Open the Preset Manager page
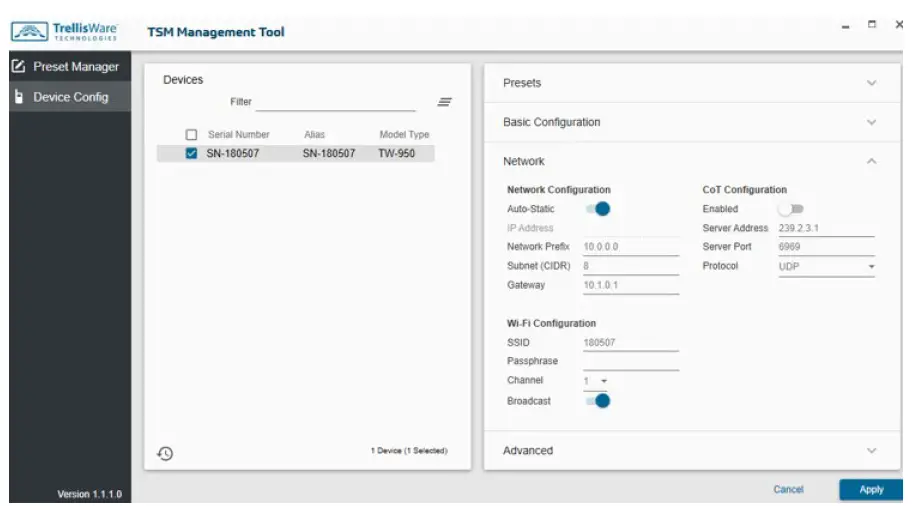The image size is (918, 506). click(x=70, y=66)
